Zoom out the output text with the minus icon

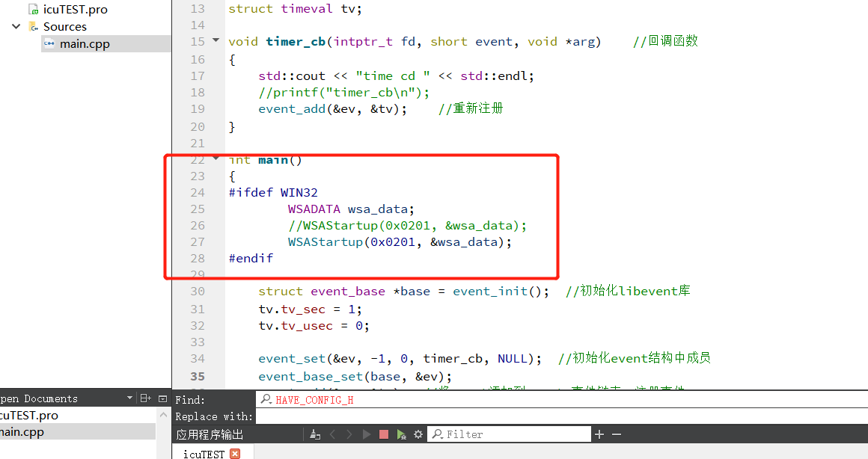click(615, 434)
